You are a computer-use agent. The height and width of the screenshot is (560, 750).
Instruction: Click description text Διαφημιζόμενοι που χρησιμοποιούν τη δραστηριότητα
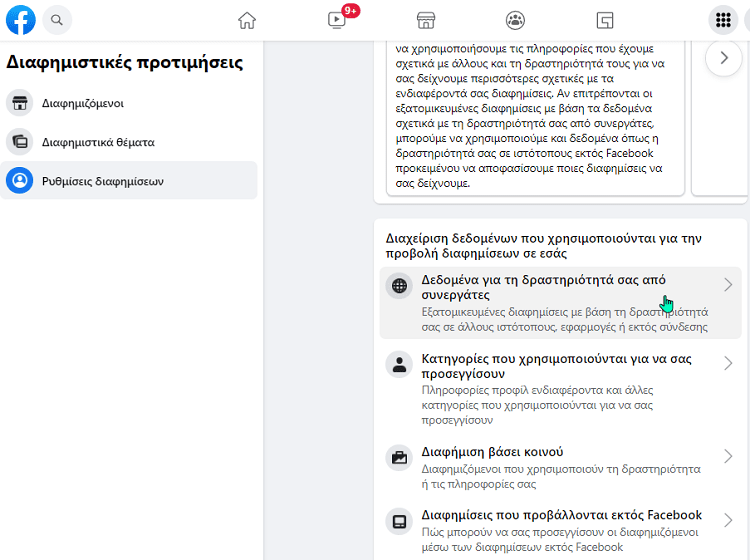click(x=561, y=477)
